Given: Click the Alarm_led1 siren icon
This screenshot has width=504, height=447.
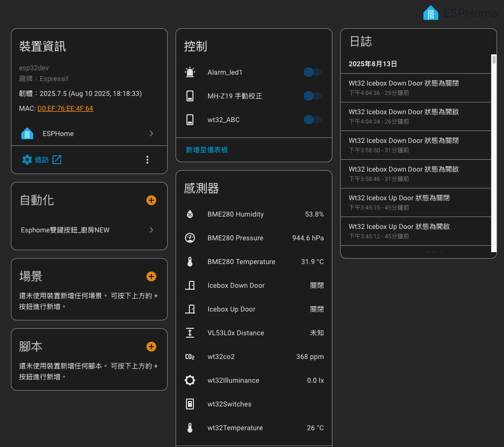Looking at the screenshot, I should pos(190,72).
